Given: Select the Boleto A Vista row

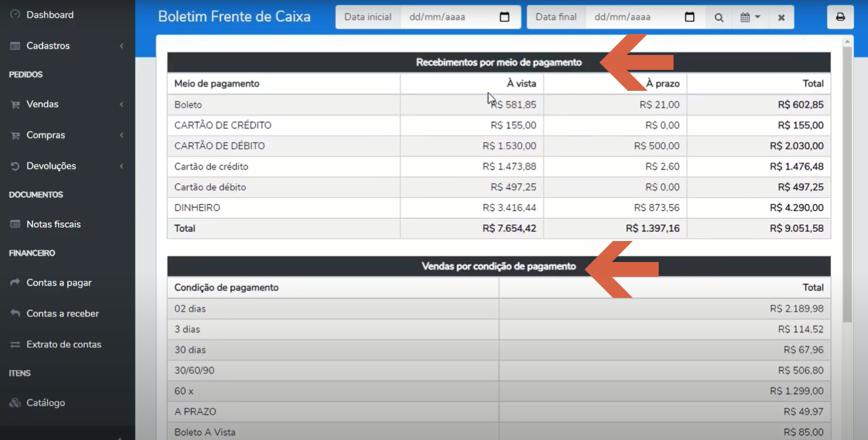Looking at the screenshot, I should point(499,432).
